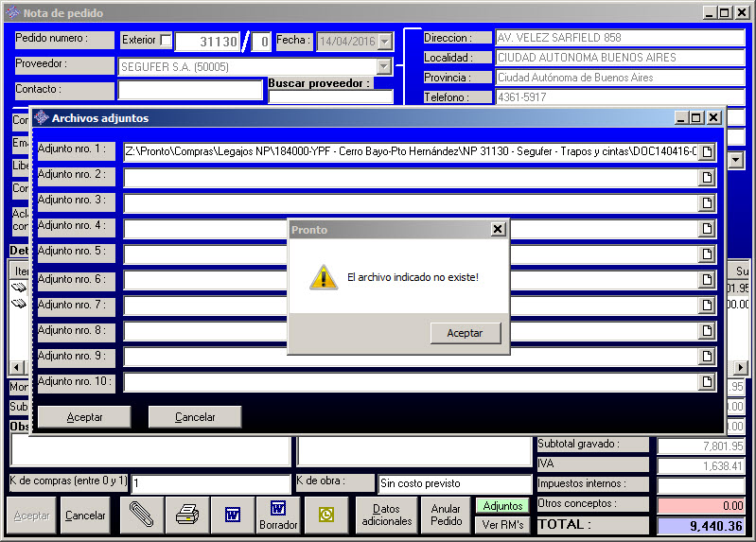Image resolution: width=756 pixels, height=542 pixels.
Task: Open Datos adicionales
Action: (386, 515)
